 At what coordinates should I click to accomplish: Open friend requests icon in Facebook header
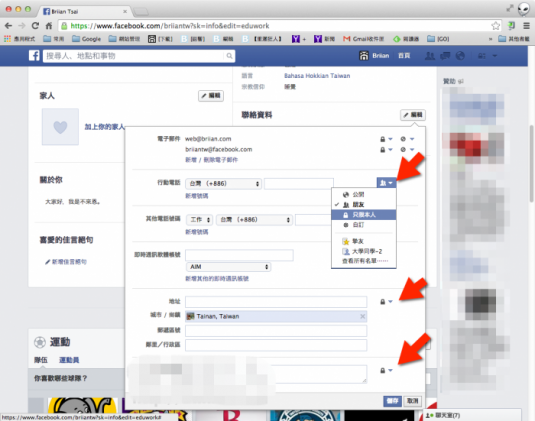[x=430, y=56]
